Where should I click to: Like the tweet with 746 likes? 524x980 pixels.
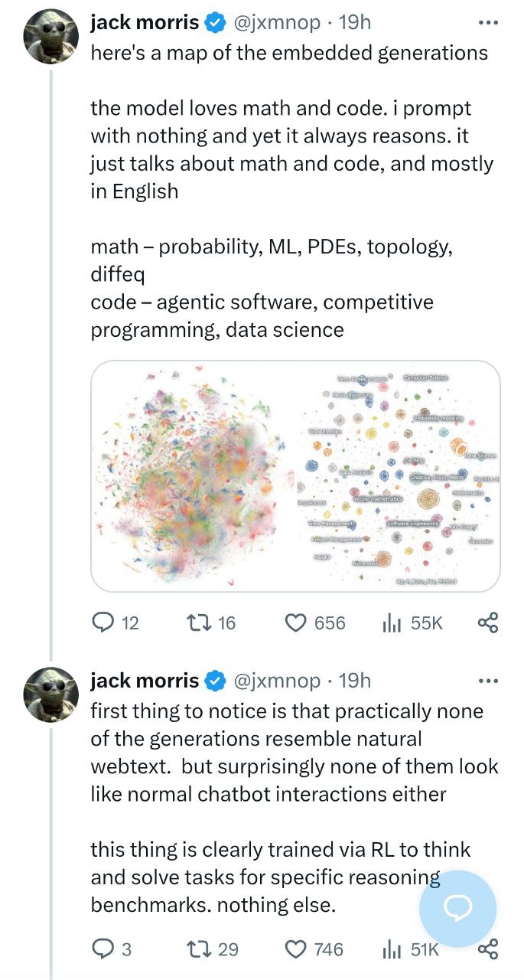tap(296, 949)
